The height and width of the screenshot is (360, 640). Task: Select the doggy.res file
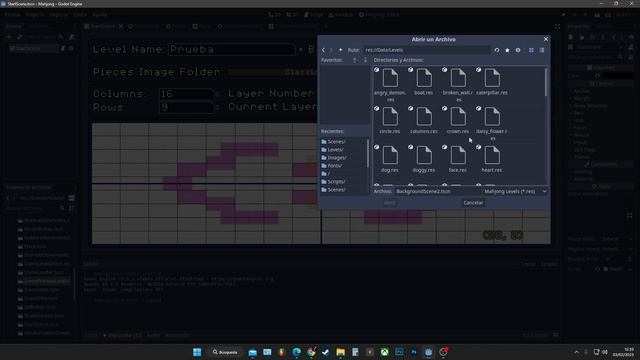coord(424,159)
